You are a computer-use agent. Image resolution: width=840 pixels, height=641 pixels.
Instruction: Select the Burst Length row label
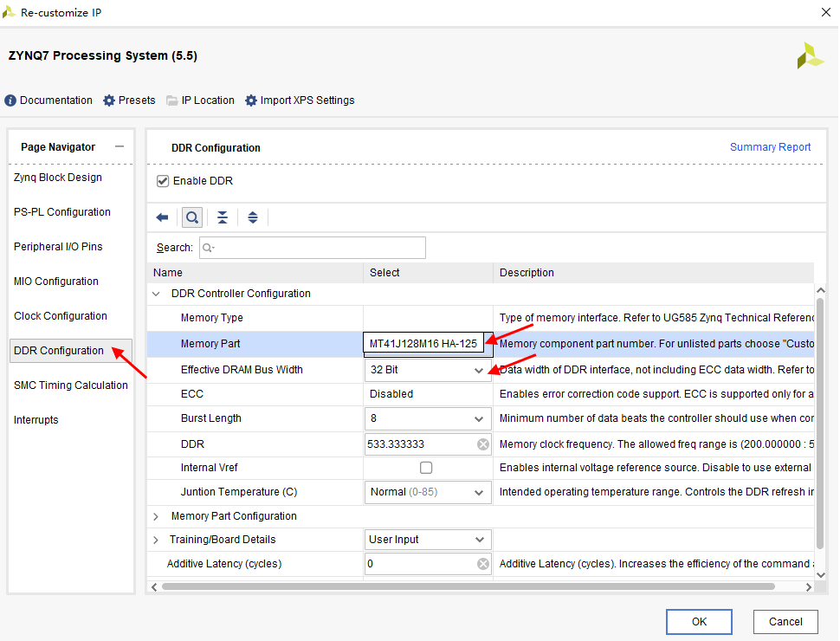click(211, 418)
